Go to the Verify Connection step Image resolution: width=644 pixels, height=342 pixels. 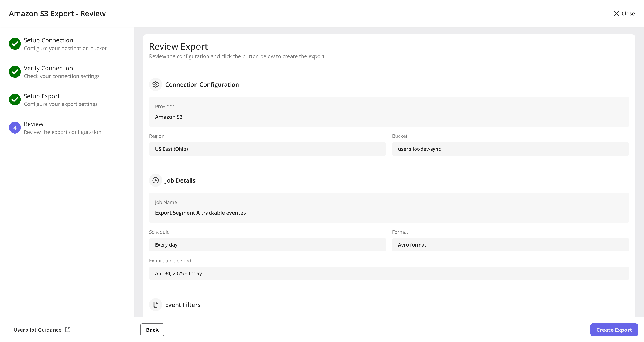[x=48, y=68]
